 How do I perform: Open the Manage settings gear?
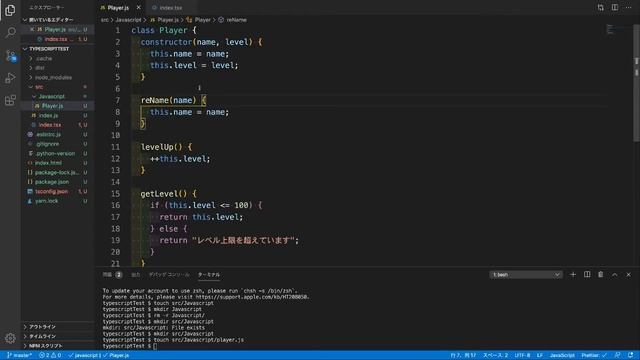click(x=10, y=338)
